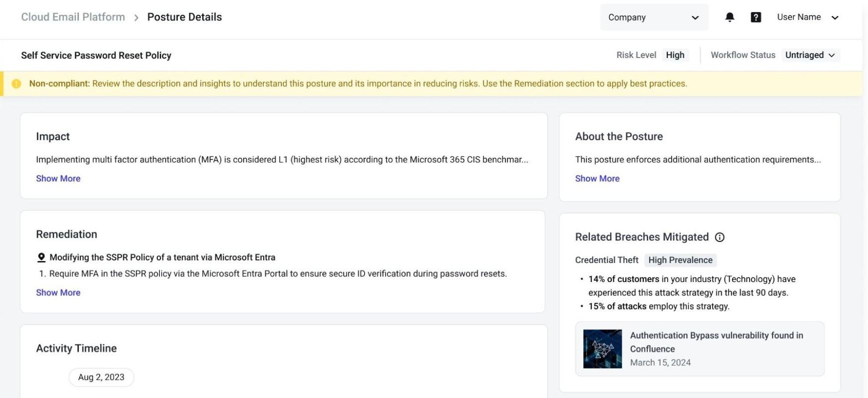Select the Aug 2, 2023 timeline date

point(101,377)
